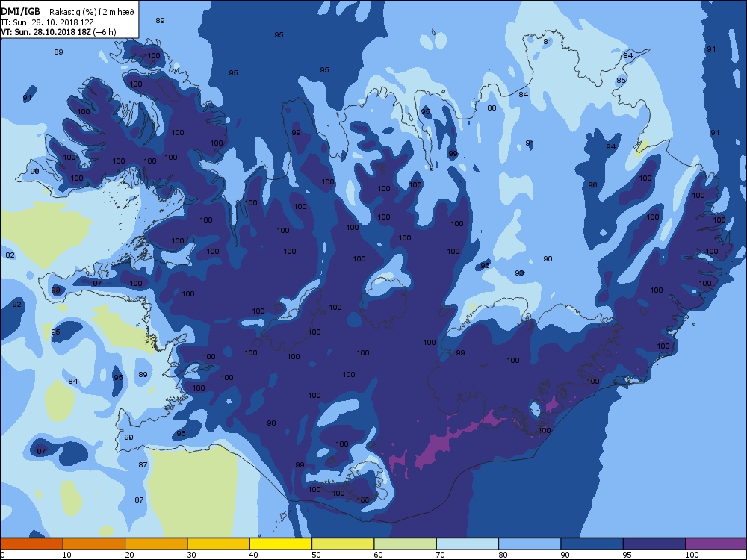Select the 30–40 legend color swatch

(219, 544)
